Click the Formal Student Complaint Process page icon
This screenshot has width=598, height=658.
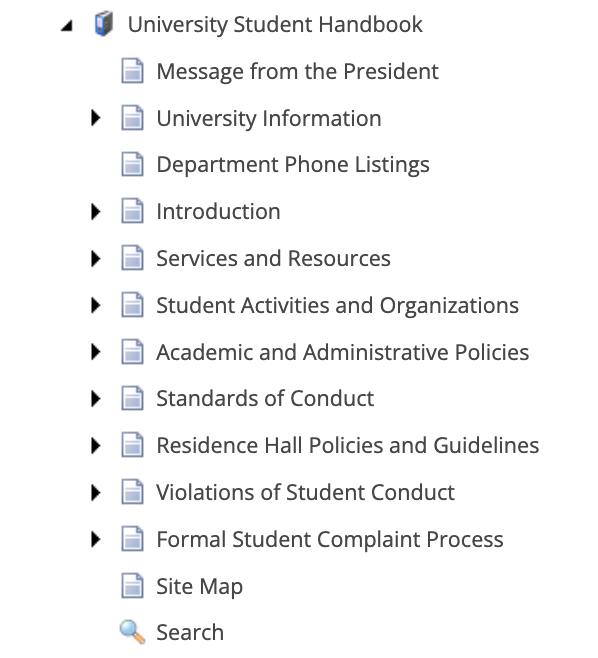click(x=133, y=538)
